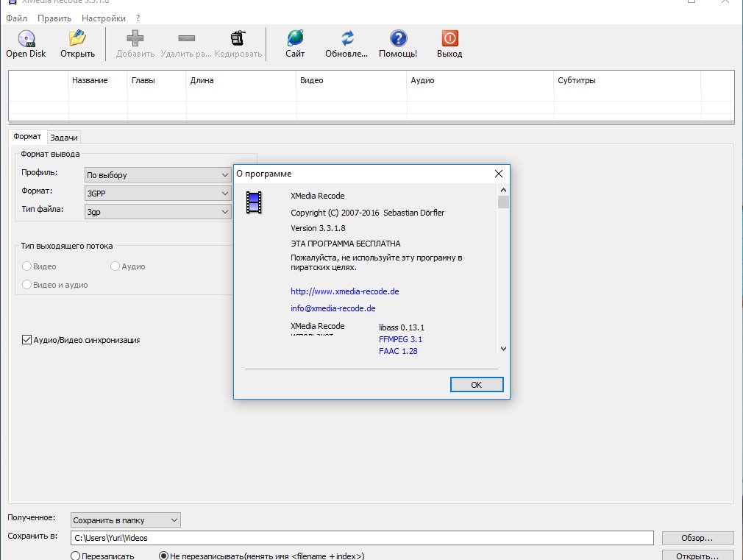Click the About dialog scroll up arrow
743x560 pixels.
(503, 190)
